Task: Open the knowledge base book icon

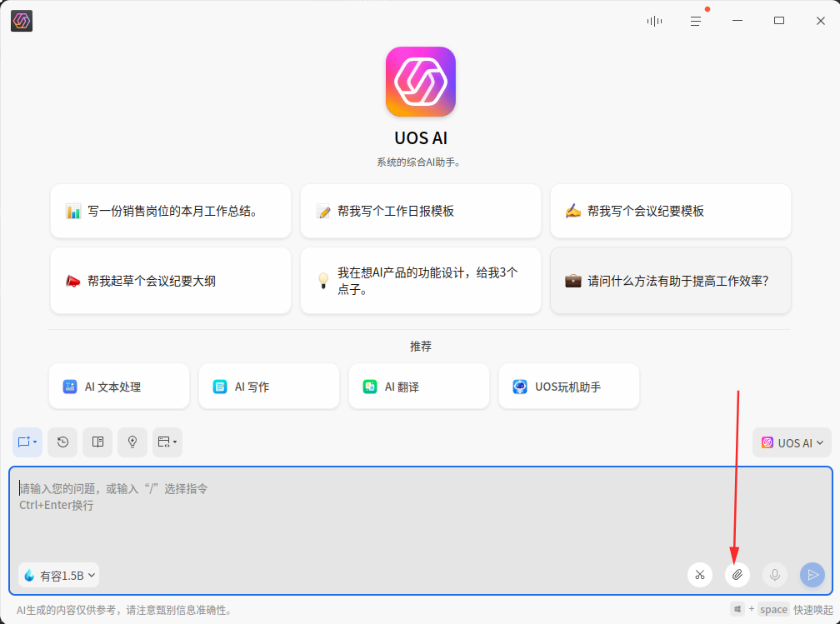Action: pos(97,442)
